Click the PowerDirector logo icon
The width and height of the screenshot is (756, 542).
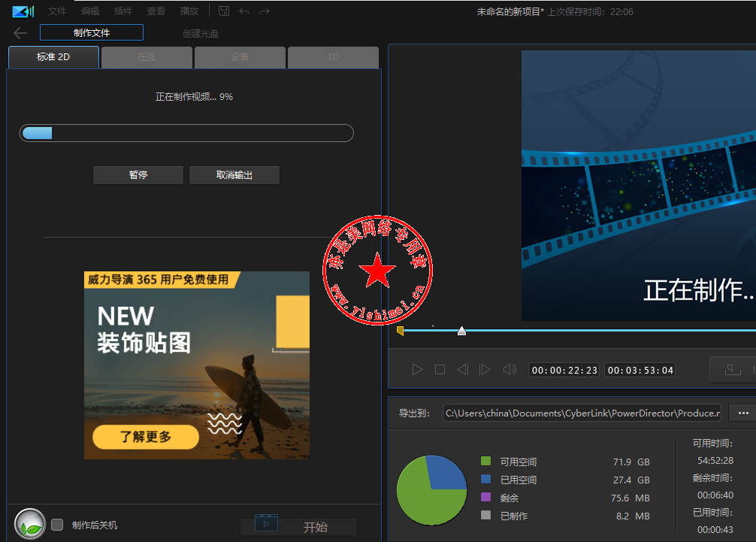pos(23,11)
